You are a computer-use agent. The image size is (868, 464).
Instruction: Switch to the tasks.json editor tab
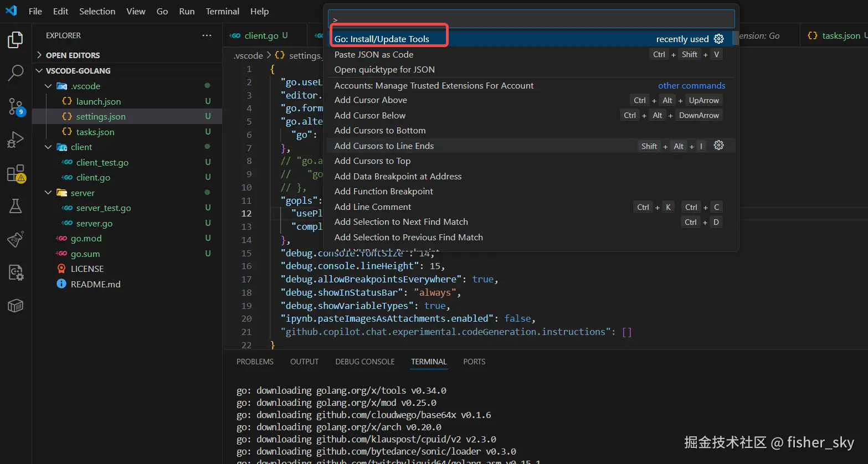[x=835, y=35]
